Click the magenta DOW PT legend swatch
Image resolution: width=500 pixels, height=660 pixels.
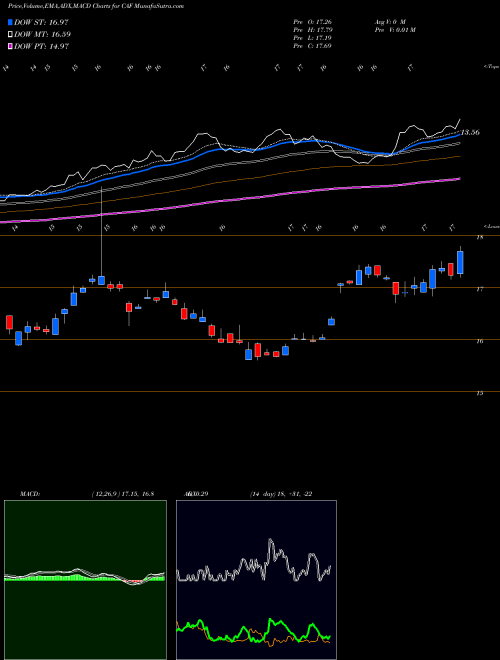tap(10, 46)
